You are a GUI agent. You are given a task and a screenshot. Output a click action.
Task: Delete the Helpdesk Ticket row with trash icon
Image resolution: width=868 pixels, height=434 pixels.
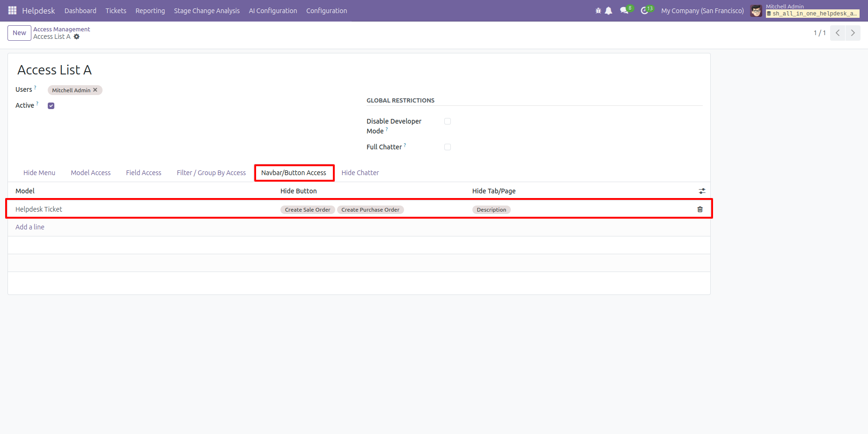(x=700, y=209)
